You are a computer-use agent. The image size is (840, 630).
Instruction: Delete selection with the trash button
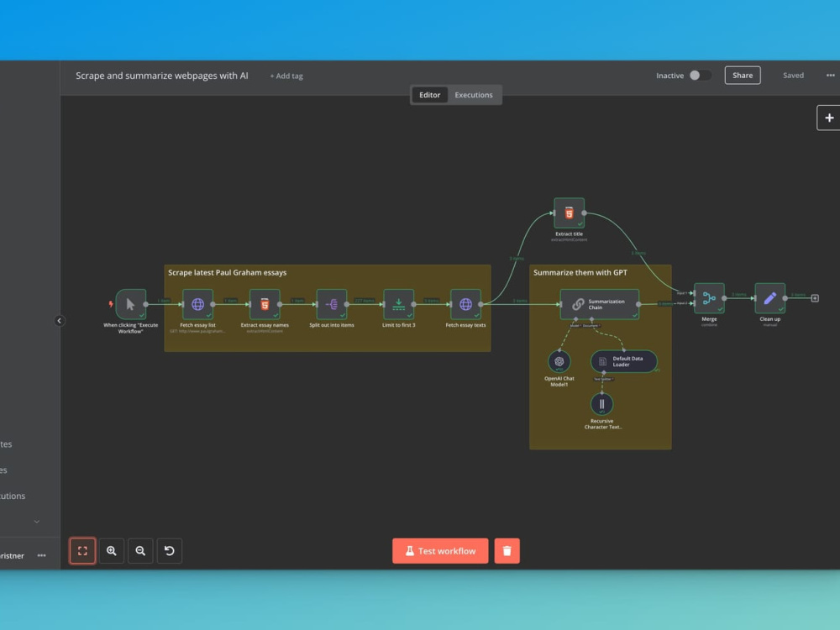pyautogui.click(x=507, y=551)
